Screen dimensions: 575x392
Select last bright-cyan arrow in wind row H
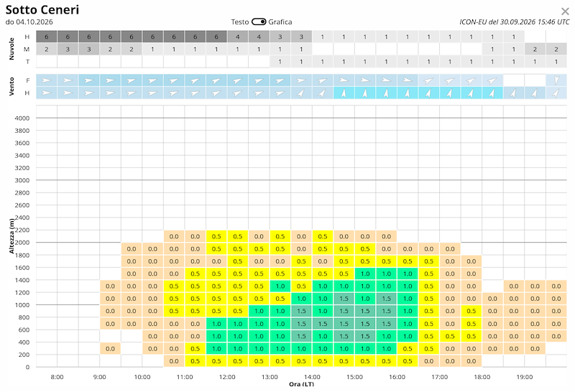(x=492, y=93)
